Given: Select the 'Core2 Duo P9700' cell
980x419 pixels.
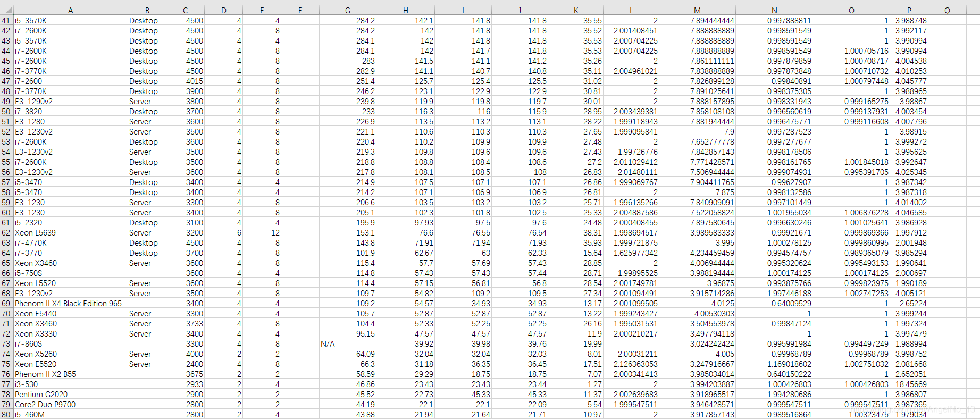Looking at the screenshot, I should 71,405.
